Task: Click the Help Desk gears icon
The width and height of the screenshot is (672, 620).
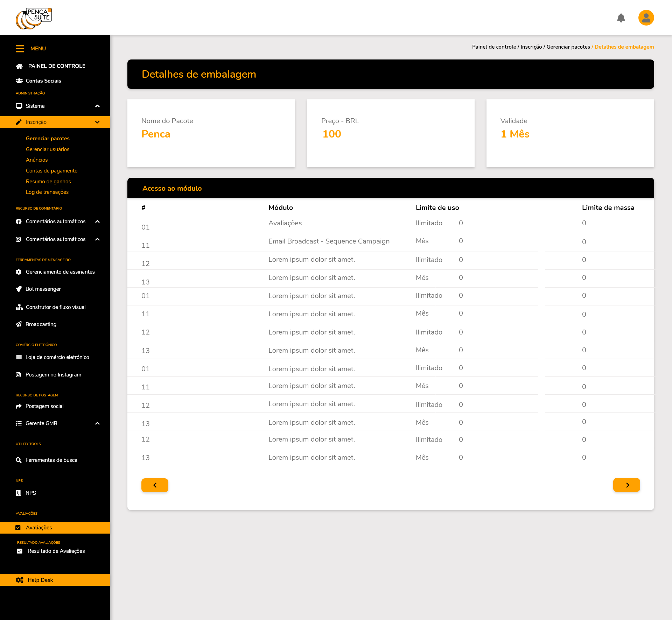Action: pos(20,580)
